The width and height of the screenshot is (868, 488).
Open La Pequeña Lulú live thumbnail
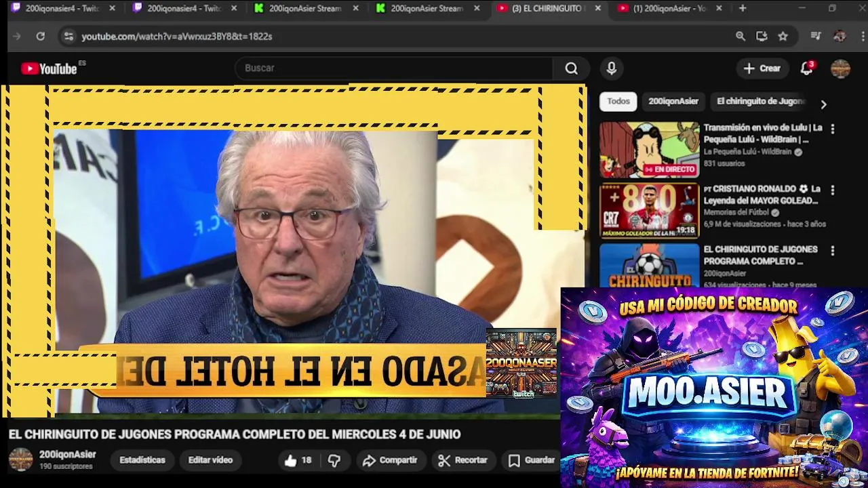click(649, 150)
